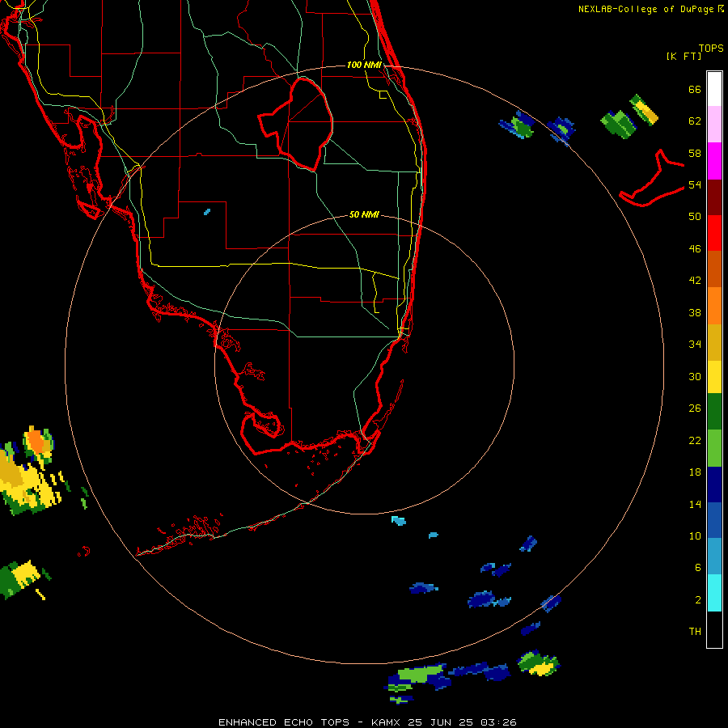Click the [K FT] units label

click(684, 56)
